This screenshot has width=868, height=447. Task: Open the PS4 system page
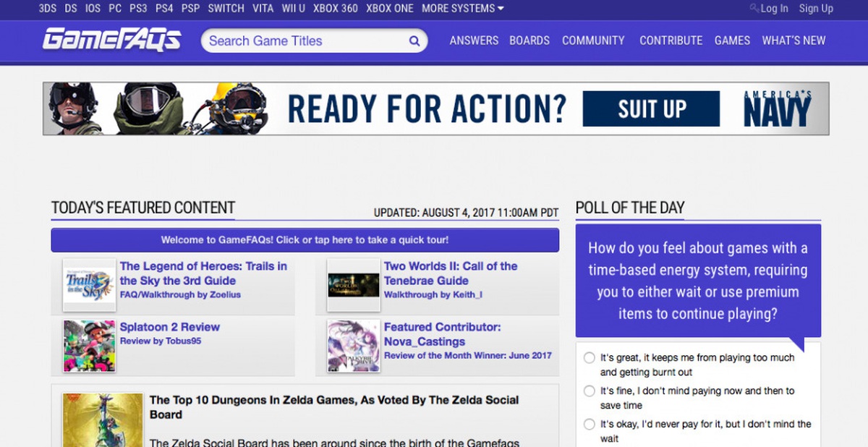coord(165,9)
